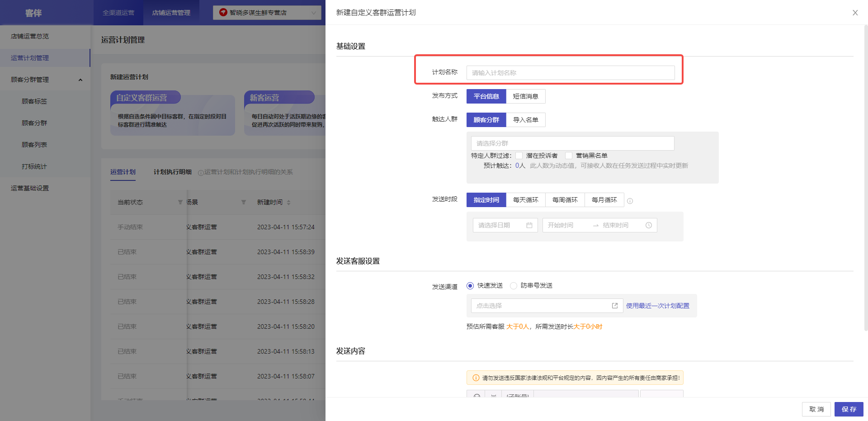Click the info icon before 运营计划和计划执行明细的关系

pyautogui.click(x=201, y=172)
